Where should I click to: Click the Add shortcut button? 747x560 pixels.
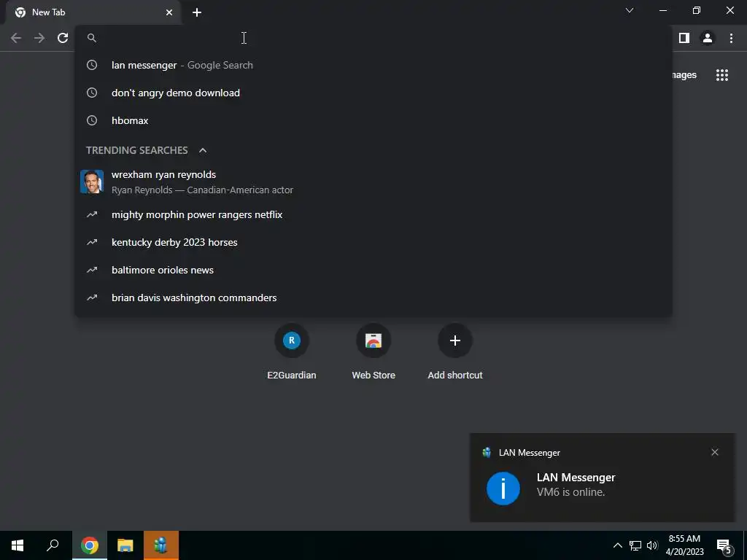[x=455, y=351]
